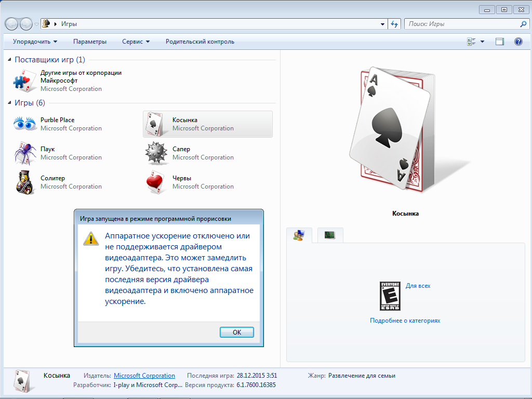Image resolution: width=532 pixels, height=399 pixels.
Task: Click the Солитер game name
Action: click(x=52, y=178)
